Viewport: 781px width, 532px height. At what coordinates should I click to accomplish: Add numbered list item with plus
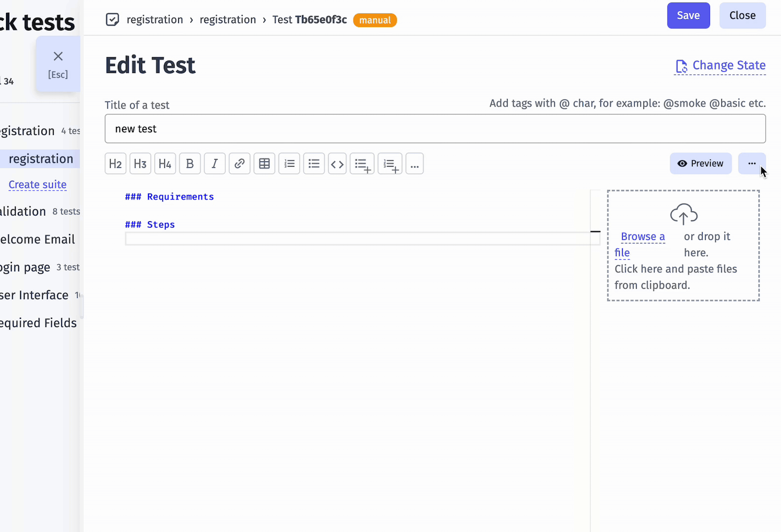click(x=390, y=164)
